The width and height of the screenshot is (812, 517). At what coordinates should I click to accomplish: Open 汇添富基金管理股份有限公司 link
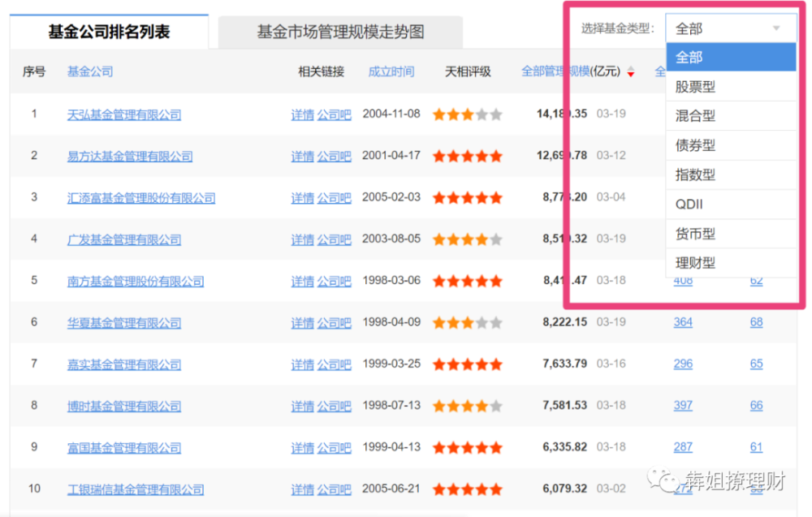tap(140, 198)
